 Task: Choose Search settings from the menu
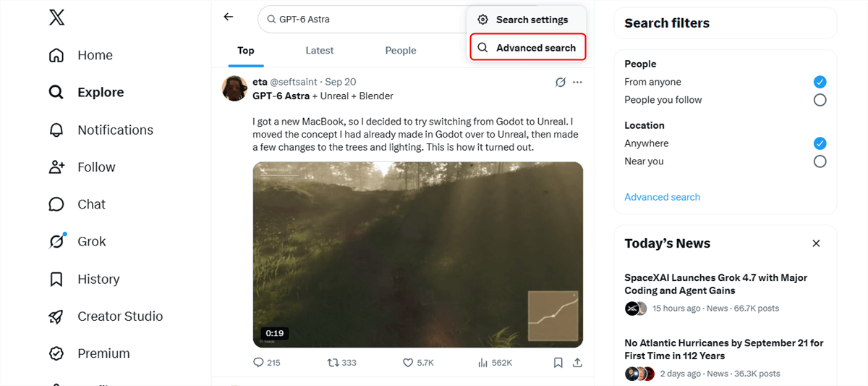tap(527, 20)
